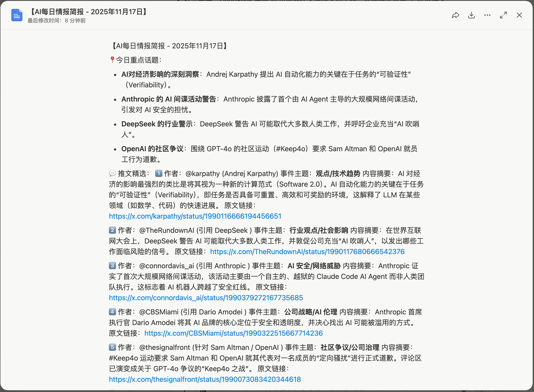Open the thesignalfront status link
Image resolution: width=534 pixels, height=392 pixels.
pos(205,379)
